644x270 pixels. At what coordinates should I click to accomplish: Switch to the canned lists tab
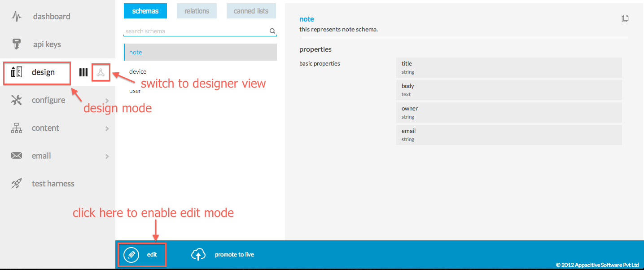pos(251,11)
